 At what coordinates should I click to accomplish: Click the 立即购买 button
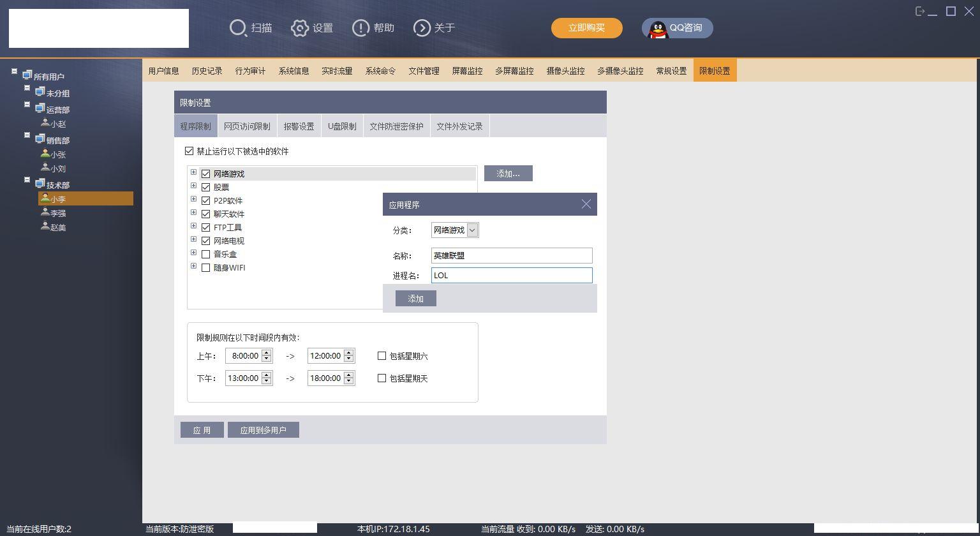tap(586, 28)
